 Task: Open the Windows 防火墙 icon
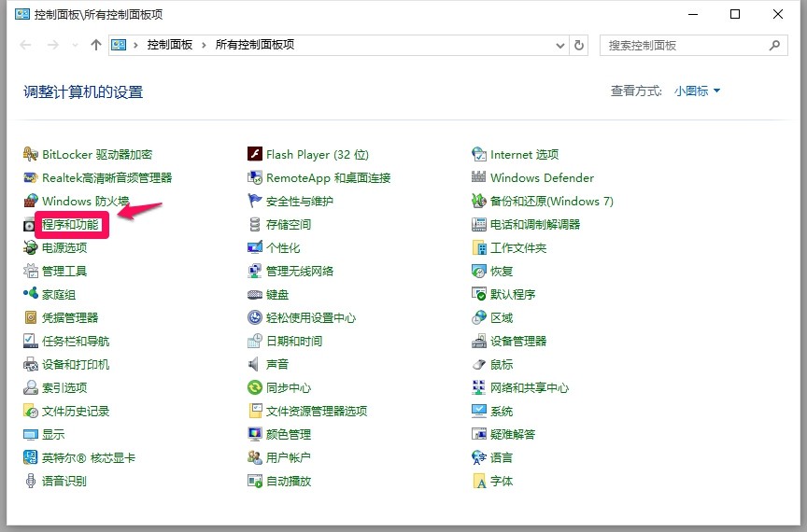[31, 201]
